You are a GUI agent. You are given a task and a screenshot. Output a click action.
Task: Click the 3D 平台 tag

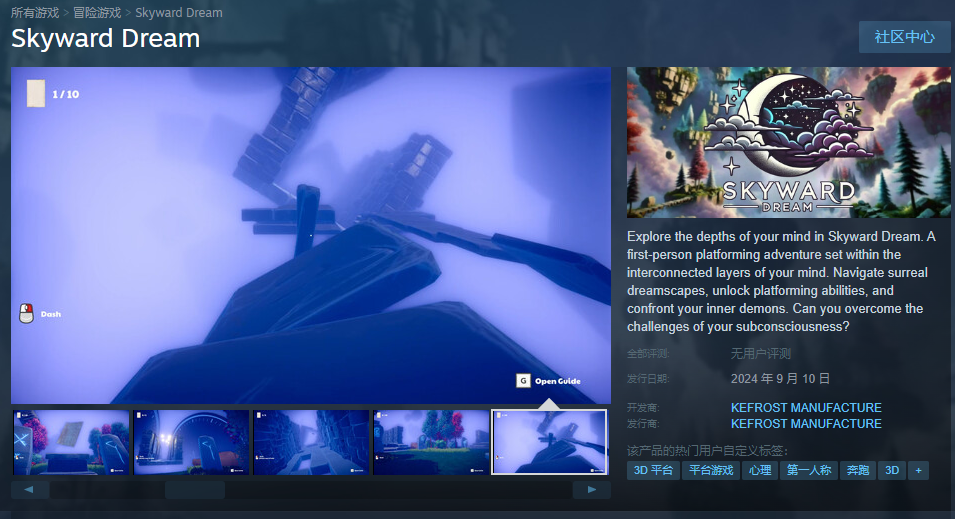coord(653,470)
